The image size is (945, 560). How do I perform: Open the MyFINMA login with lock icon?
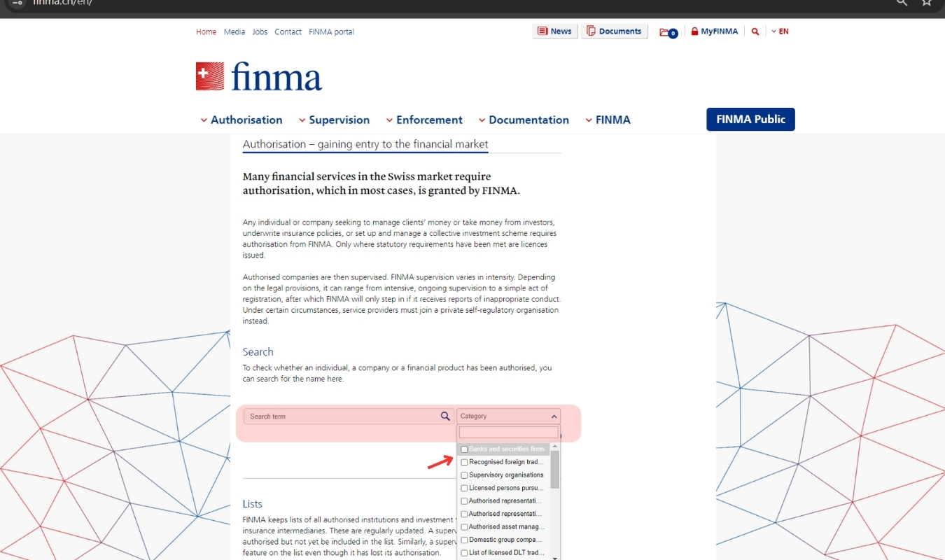point(714,31)
